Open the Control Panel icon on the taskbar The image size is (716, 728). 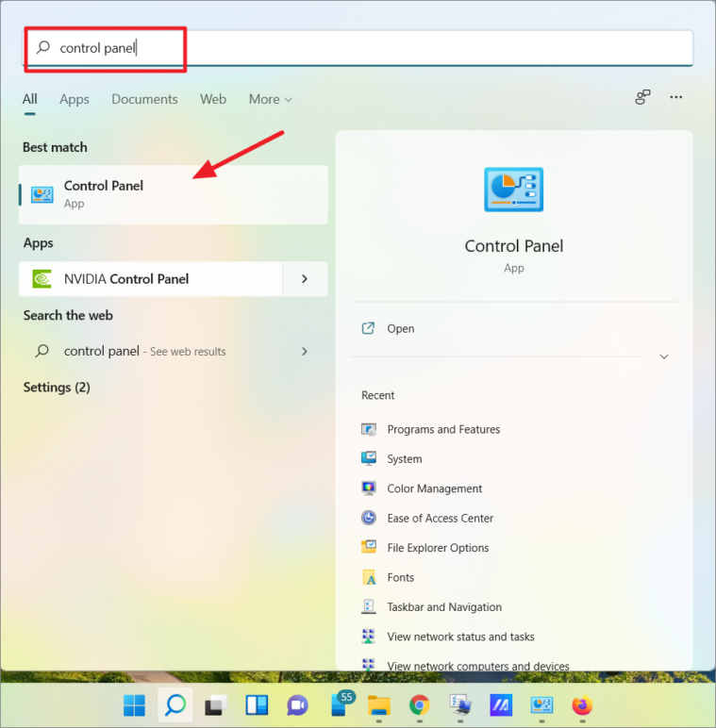(541, 705)
